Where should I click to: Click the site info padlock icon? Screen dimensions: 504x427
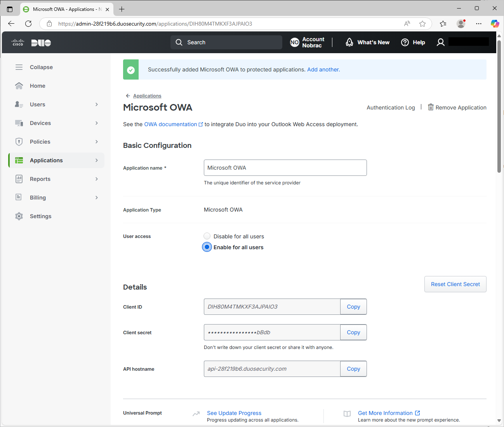coord(49,24)
